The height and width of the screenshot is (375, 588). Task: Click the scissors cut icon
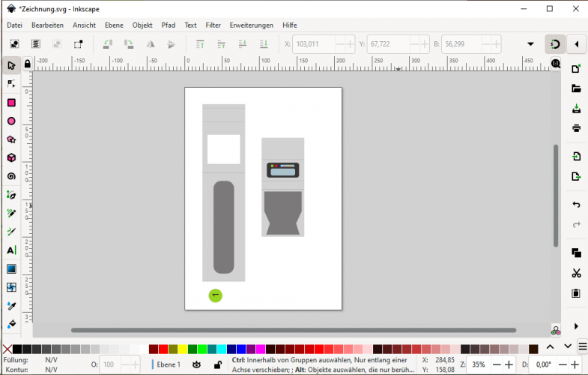click(576, 273)
